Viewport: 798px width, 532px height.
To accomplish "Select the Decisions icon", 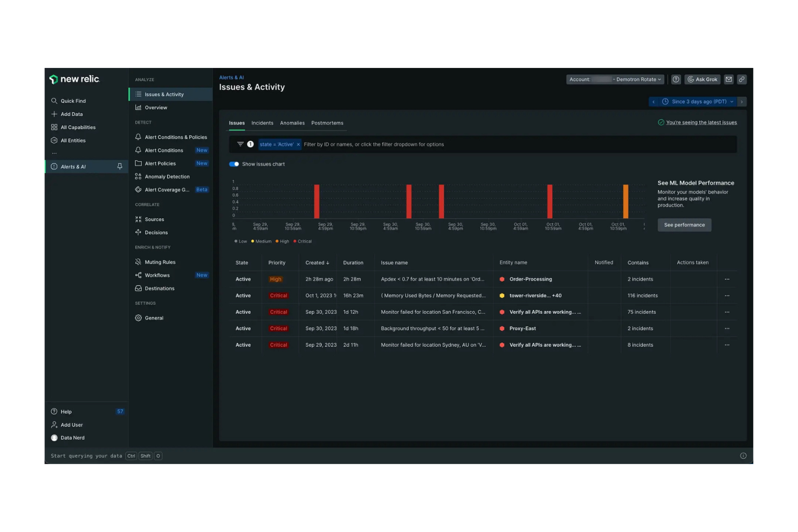I will click(x=139, y=232).
